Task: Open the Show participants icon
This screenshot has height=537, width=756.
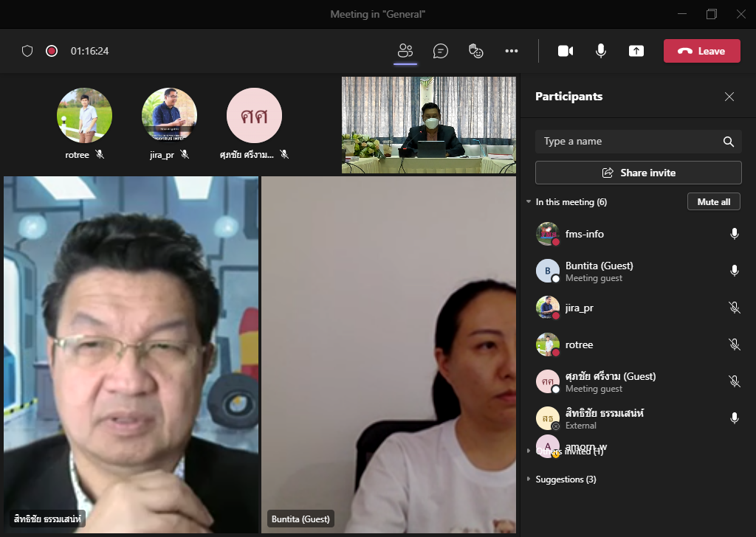Action: pos(405,51)
